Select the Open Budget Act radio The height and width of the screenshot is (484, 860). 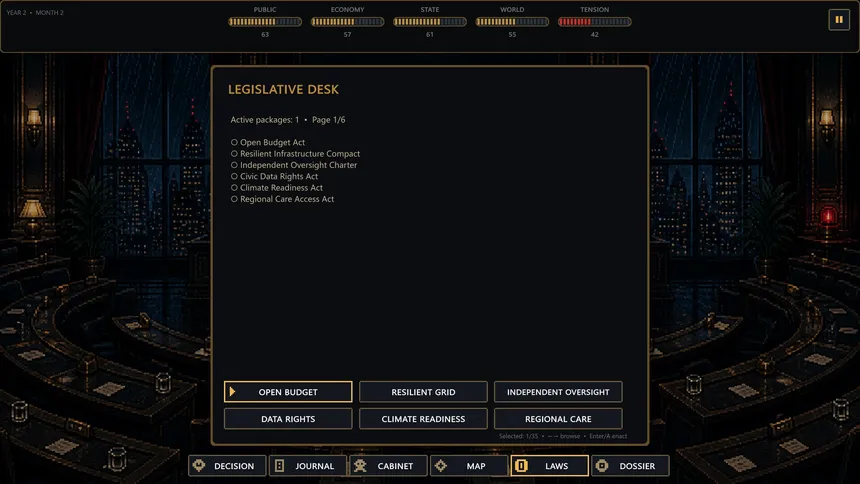pyautogui.click(x=234, y=142)
